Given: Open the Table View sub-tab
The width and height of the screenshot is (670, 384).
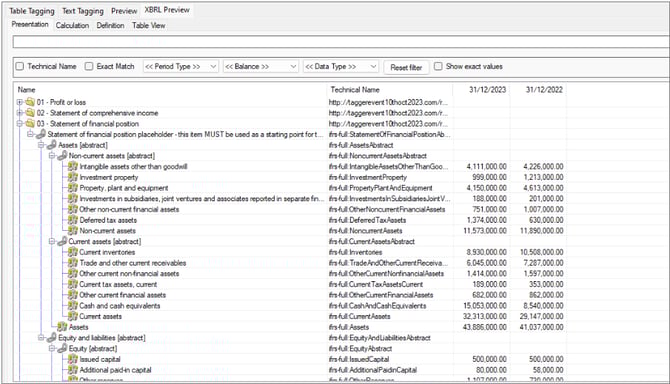Looking at the screenshot, I should (x=148, y=25).
